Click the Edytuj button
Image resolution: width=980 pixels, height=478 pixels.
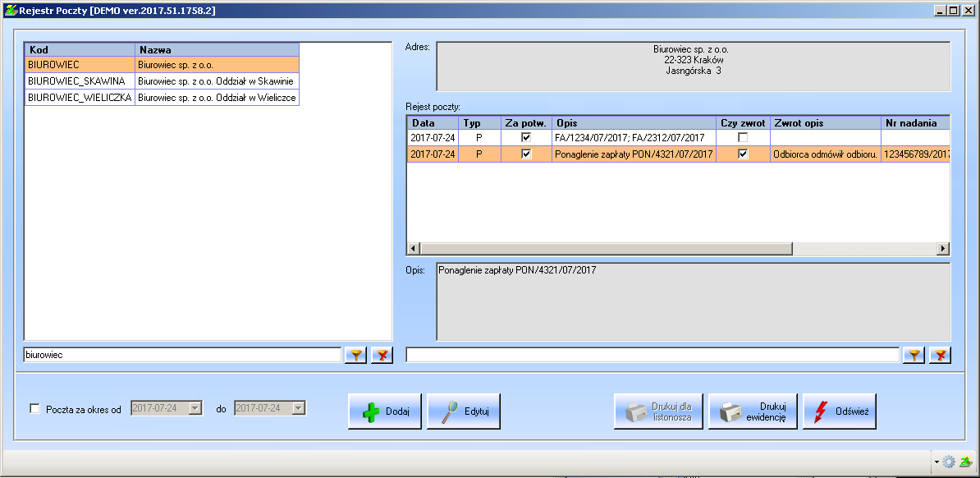(464, 411)
